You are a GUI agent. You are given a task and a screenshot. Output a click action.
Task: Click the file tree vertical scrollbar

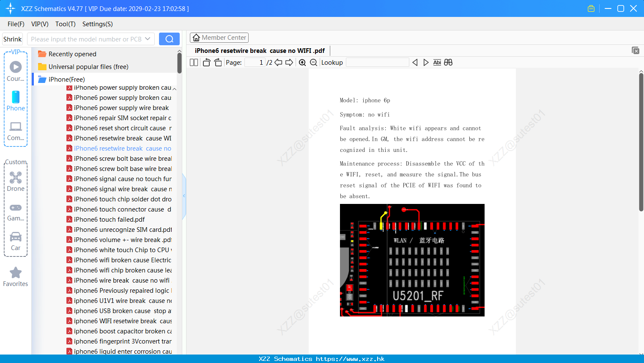[x=179, y=63]
